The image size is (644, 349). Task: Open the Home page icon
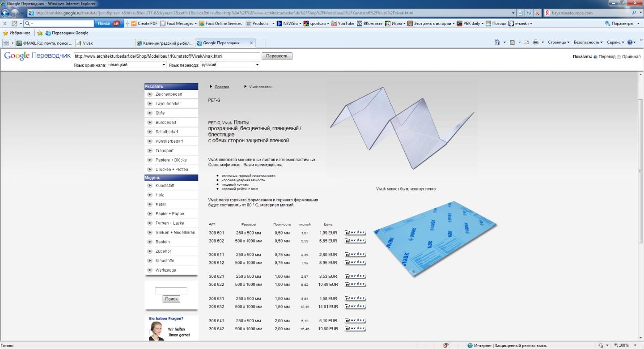click(498, 43)
